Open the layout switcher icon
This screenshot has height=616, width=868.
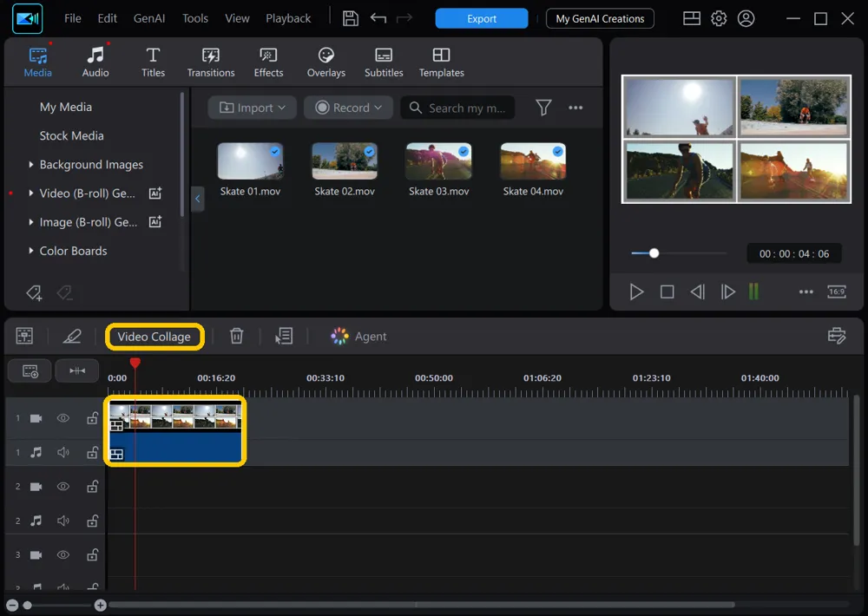(692, 18)
